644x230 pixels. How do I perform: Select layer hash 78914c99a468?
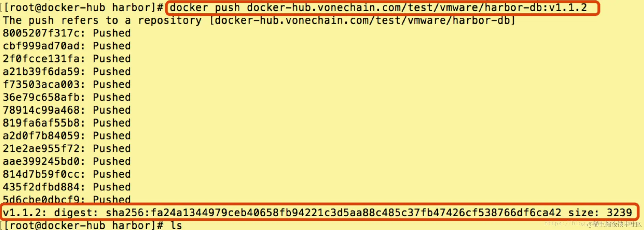[43, 110]
